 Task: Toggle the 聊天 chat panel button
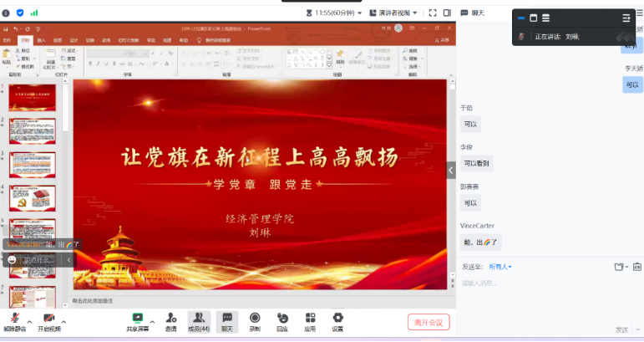pyautogui.click(x=227, y=320)
